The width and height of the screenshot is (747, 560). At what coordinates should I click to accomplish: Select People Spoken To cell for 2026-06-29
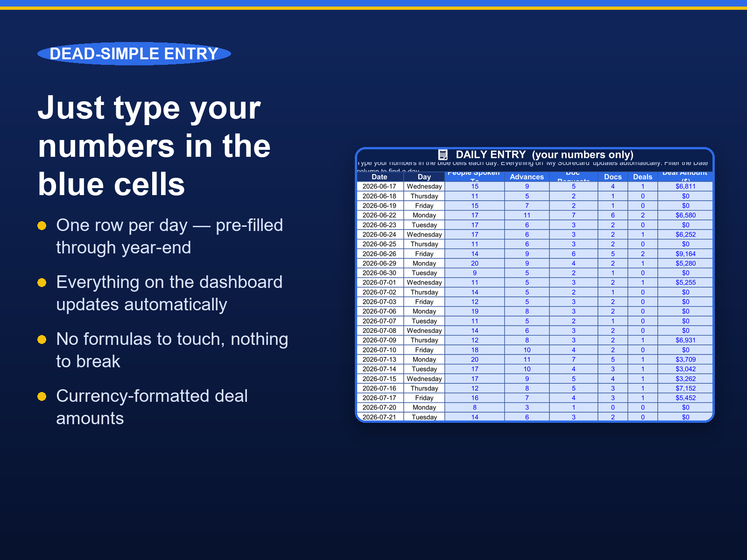pos(474,263)
